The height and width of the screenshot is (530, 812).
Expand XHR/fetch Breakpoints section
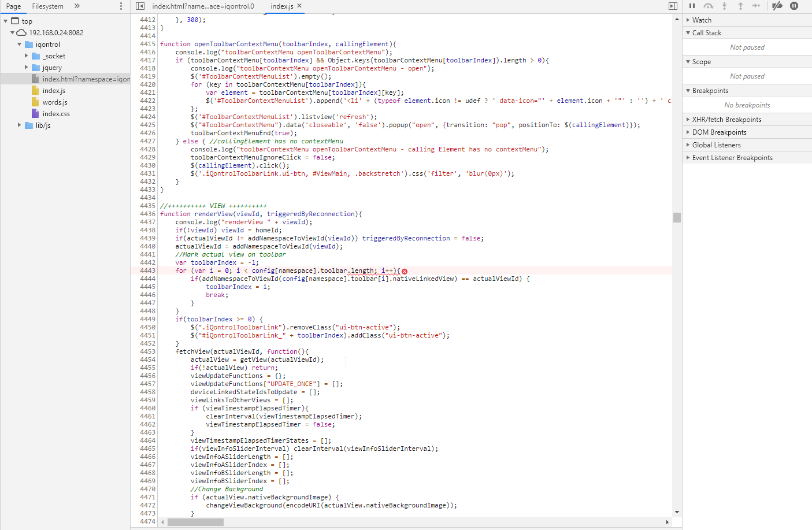pos(747,119)
